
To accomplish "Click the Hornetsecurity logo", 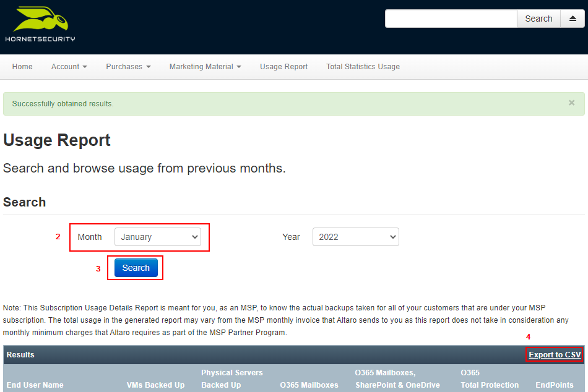I will 40,24.
